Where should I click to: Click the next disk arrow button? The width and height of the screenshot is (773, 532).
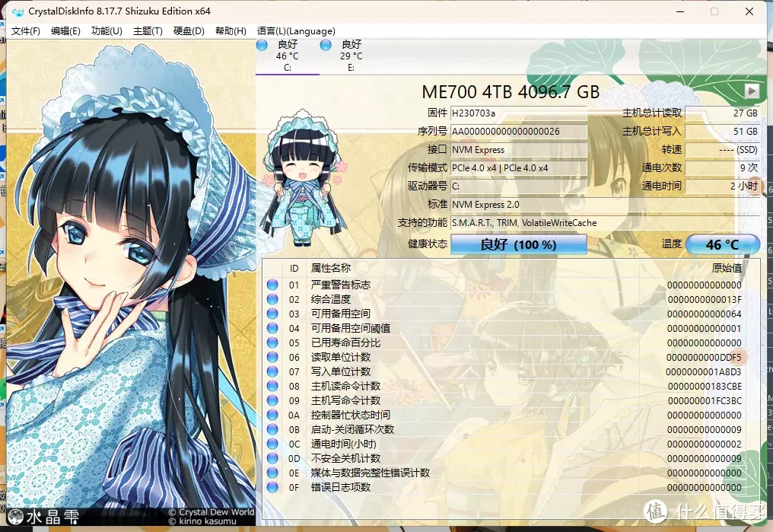(752, 91)
